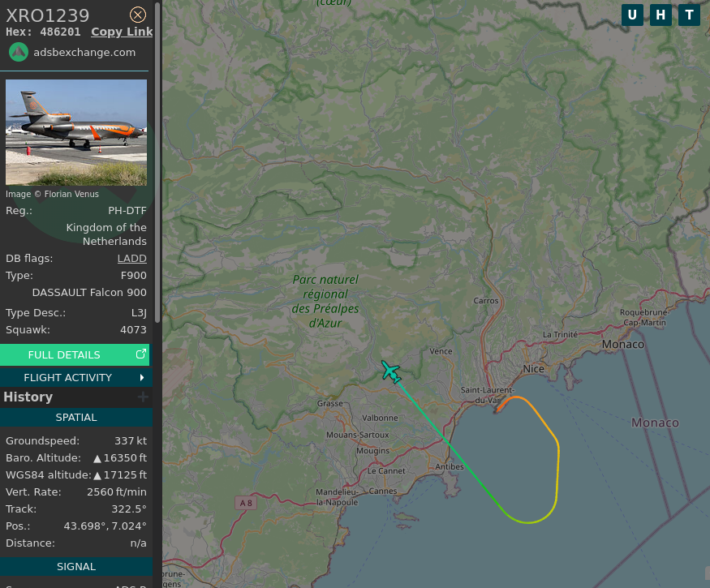This screenshot has height=588, width=710.
Task: Click the A8 highway marker on map
Action: point(246,503)
